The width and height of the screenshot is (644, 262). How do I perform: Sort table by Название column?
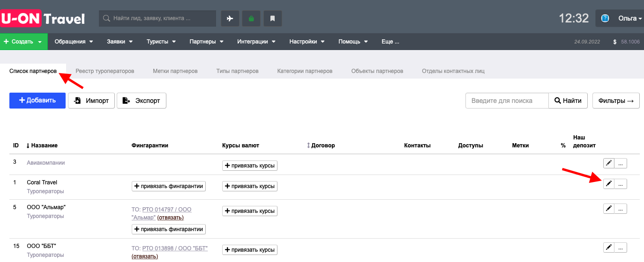click(x=42, y=146)
